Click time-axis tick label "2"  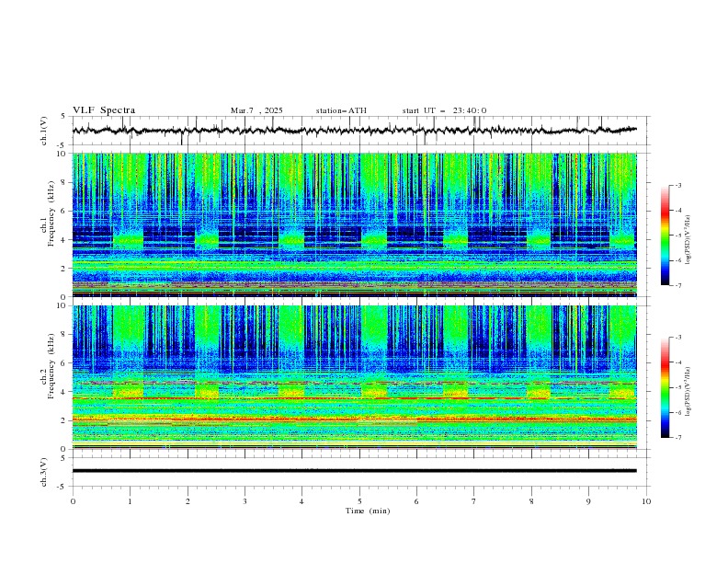[x=188, y=501]
